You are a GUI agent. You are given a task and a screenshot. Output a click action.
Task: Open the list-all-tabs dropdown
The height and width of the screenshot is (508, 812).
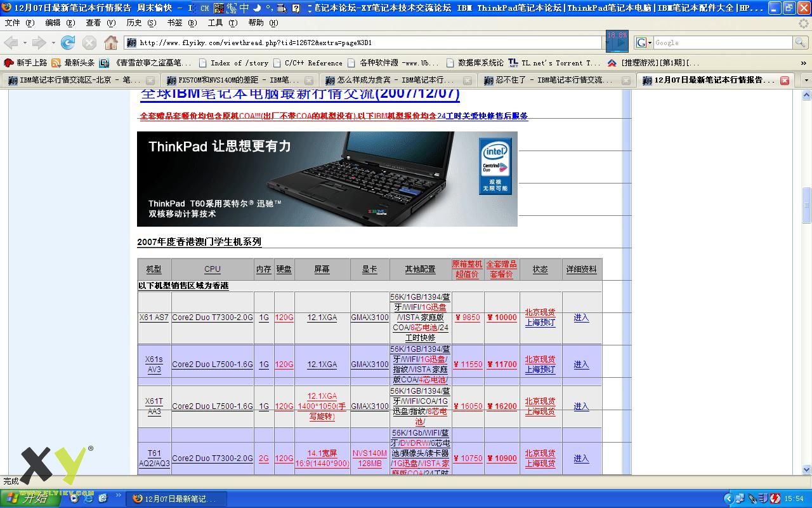point(806,81)
